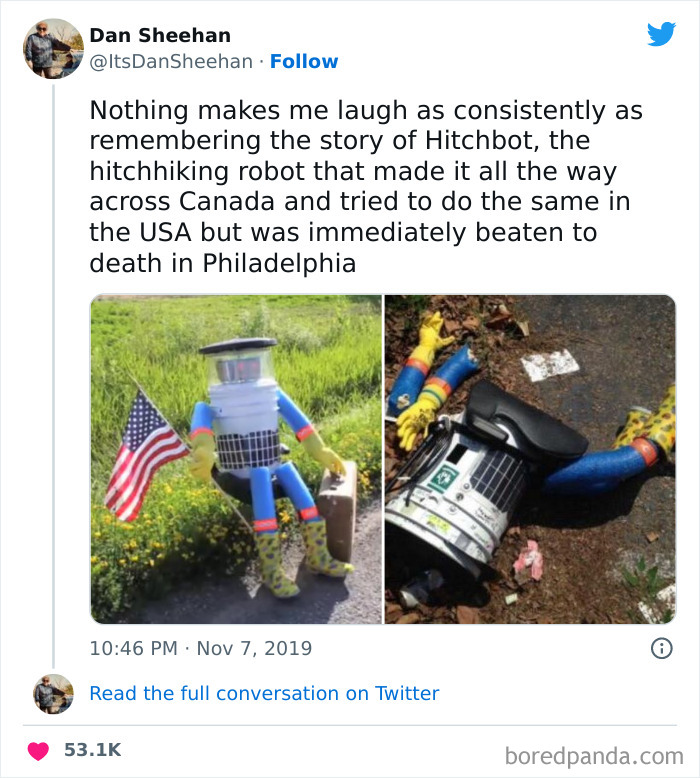Click the small avatar beside the conversation link

pyautogui.click(x=53, y=693)
